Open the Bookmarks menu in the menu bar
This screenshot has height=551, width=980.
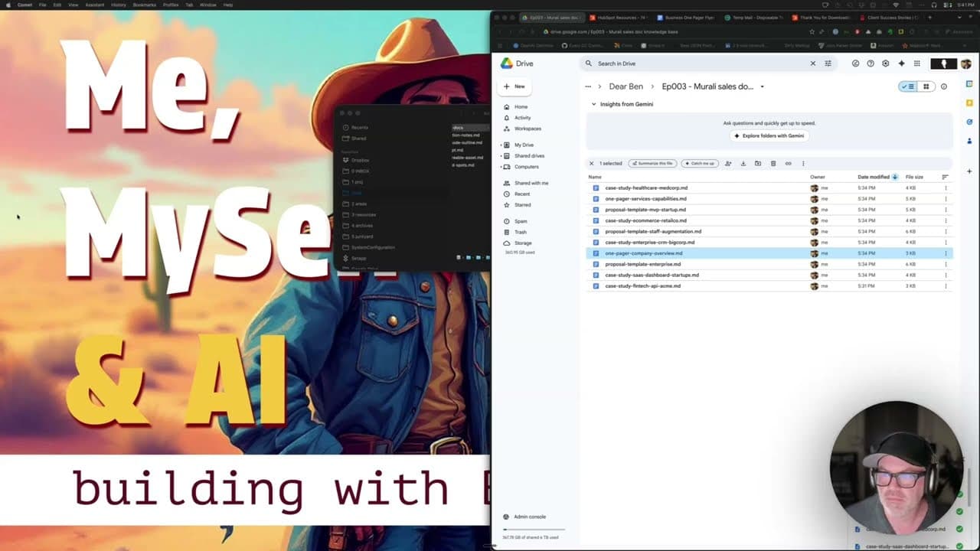145,5
